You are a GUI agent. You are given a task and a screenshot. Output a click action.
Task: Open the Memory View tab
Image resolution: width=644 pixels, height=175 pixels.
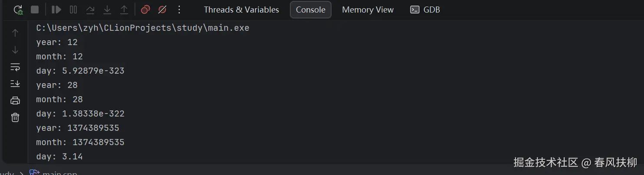[368, 10]
